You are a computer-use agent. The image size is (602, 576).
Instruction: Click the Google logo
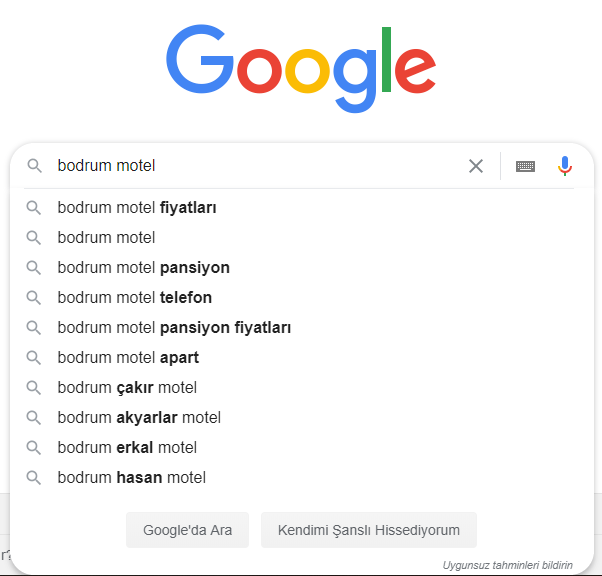pos(301,68)
